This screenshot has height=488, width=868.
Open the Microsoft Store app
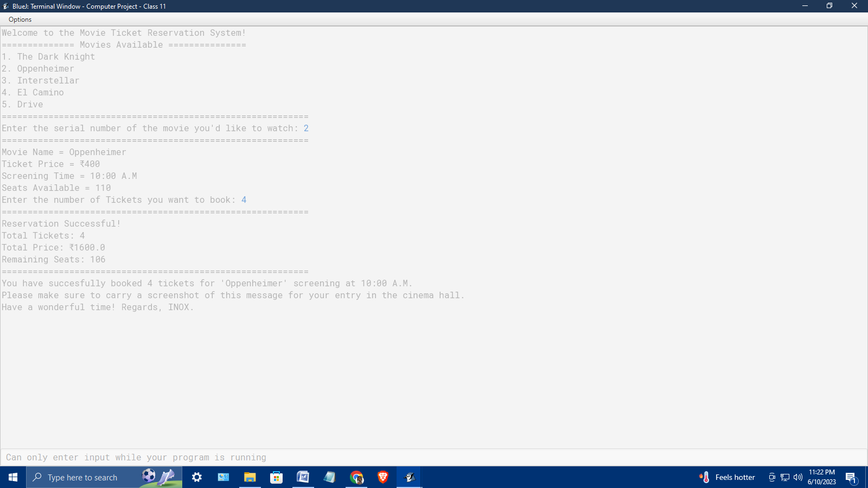click(276, 477)
